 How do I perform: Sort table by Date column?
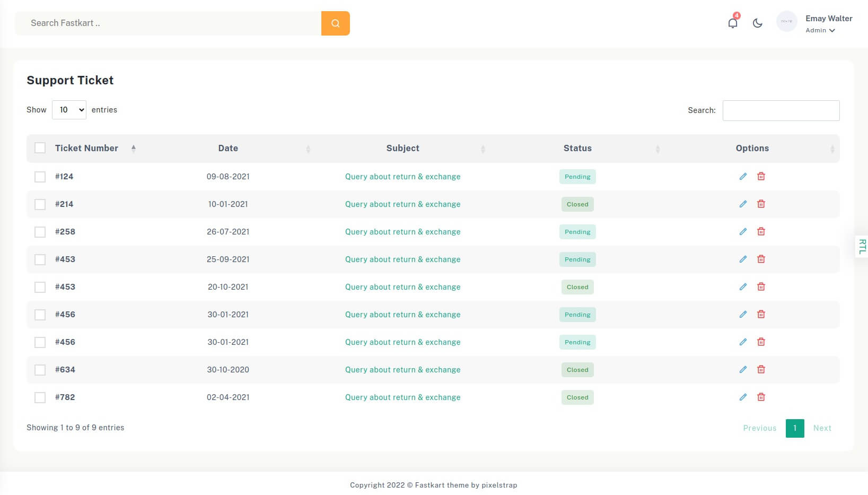[228, 149]
